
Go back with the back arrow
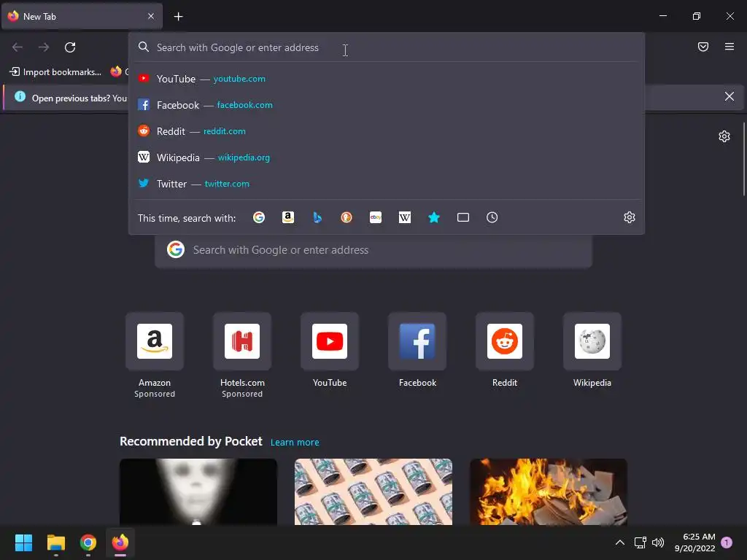18,47
